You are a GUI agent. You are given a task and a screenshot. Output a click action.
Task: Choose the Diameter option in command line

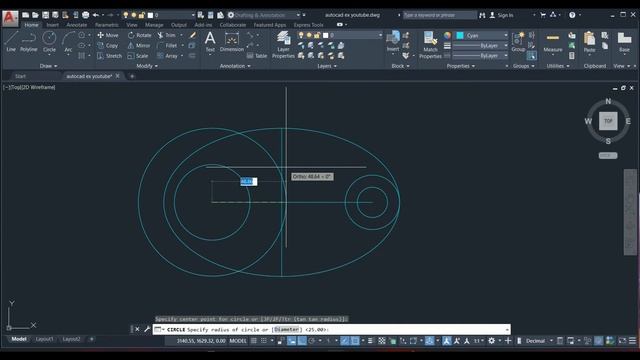(287, 329)
